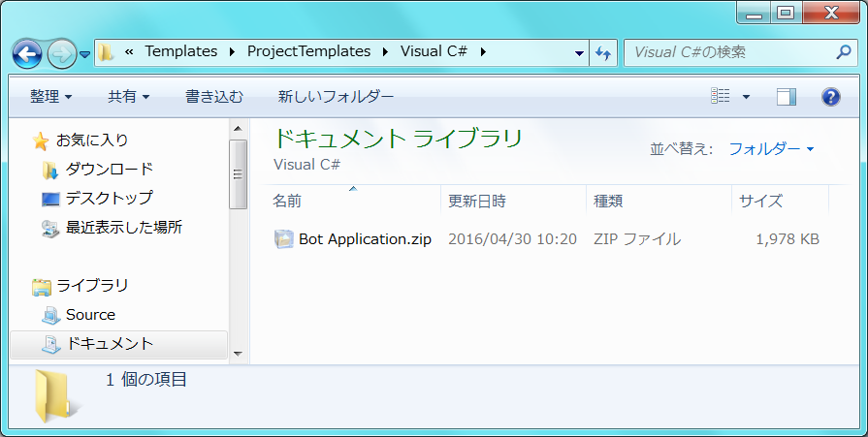Viewport: 868px width, 437px height.
Task: Open ダウンロード in the navigation pane
Action: [x=109, y=169]
